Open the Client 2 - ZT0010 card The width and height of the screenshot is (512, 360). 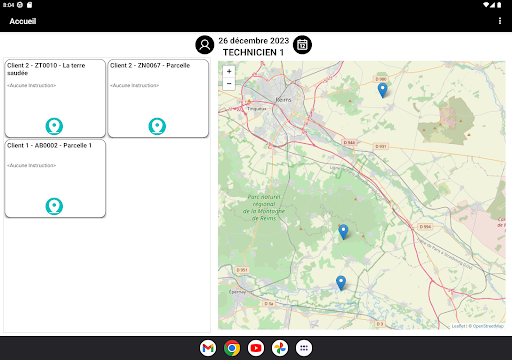tap(55, 98)
